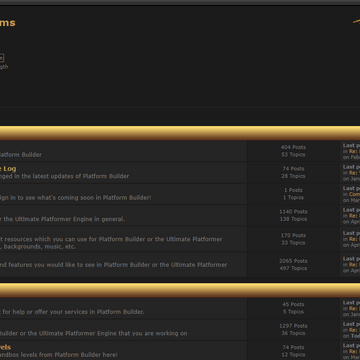Click the '53 Topics' count
Image resolution: width=360 pixels, height=360 pixels.
coord(293,154)
